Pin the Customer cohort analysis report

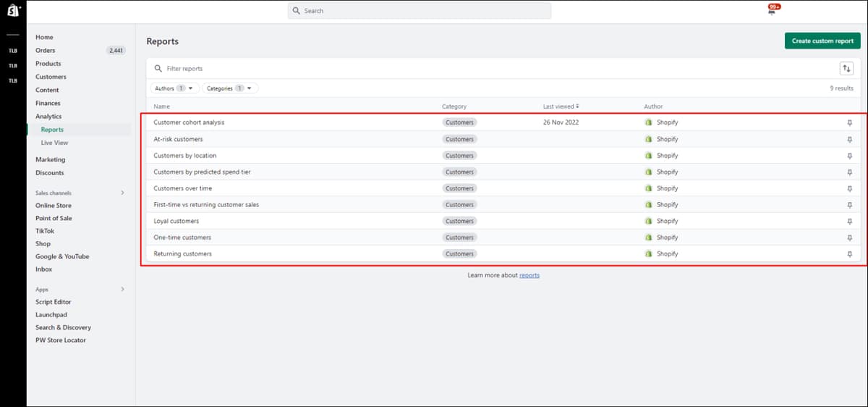coord(850,122)
